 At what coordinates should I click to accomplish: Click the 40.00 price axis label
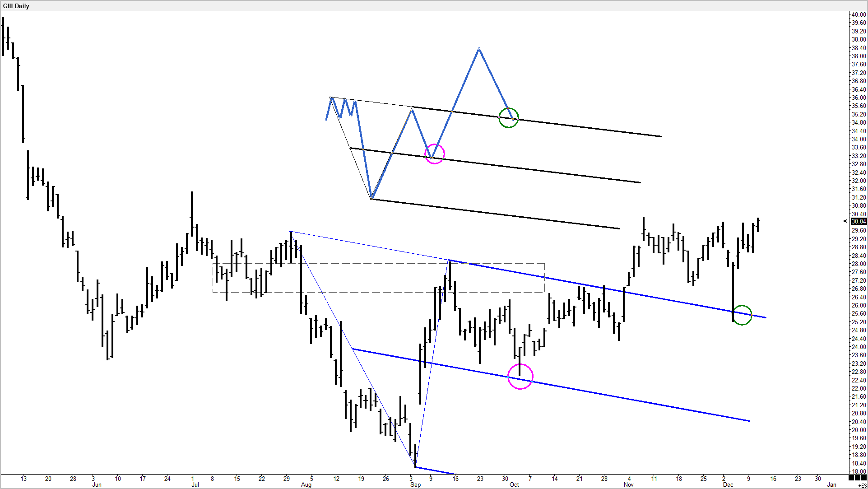tap(859, 14)
